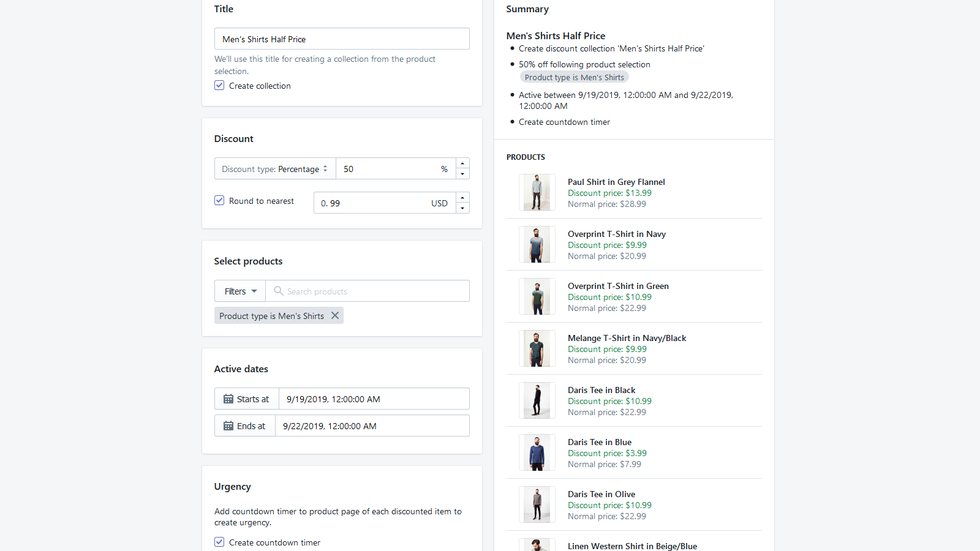
Task: Increment the discount percentage with the up arrow
Action: coord(462,163)
